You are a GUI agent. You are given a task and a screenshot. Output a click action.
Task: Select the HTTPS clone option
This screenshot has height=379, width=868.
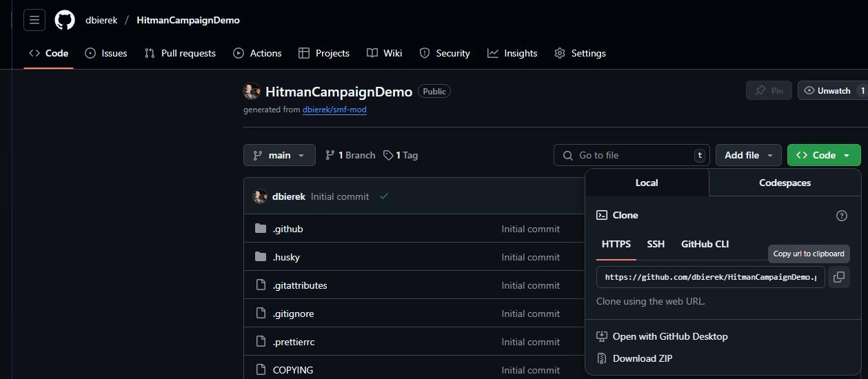click(x=616, y=245)
